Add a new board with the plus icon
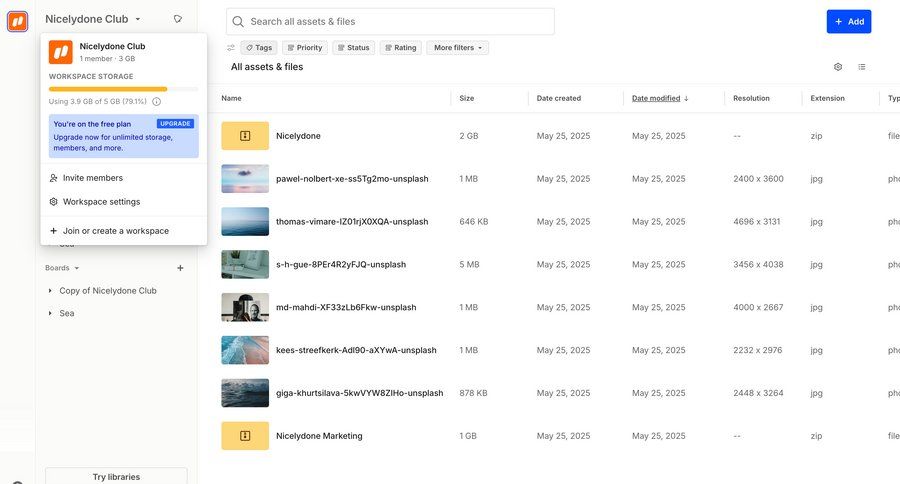This screenshot has width=900, height=484. coord(180,268)
